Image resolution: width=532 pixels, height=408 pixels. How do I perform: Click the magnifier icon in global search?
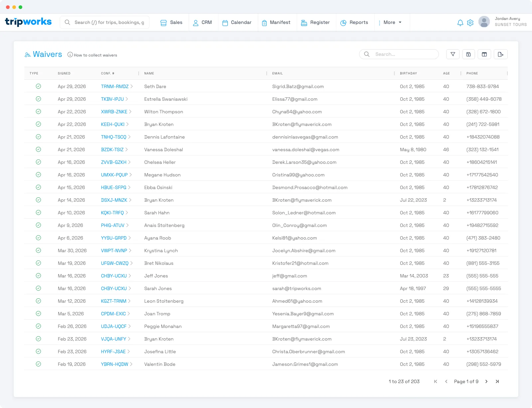click(x=67, y=22)
